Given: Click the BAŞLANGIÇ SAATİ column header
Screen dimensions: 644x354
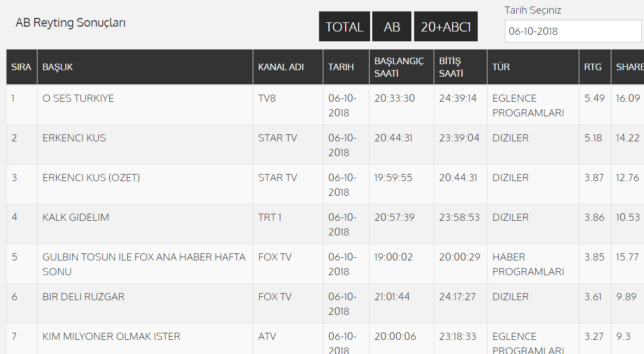Looking at the screenshot, I should coord(399,67).
